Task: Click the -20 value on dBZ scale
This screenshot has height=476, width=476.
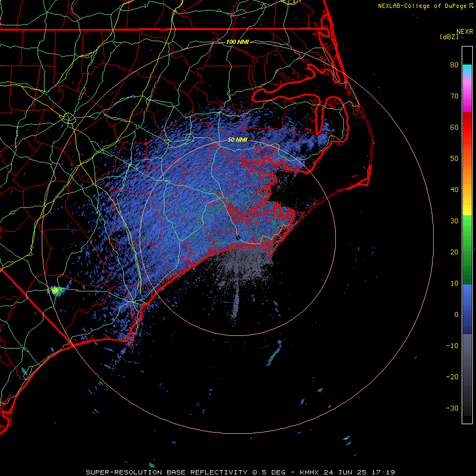Action: tap(452, 377)
